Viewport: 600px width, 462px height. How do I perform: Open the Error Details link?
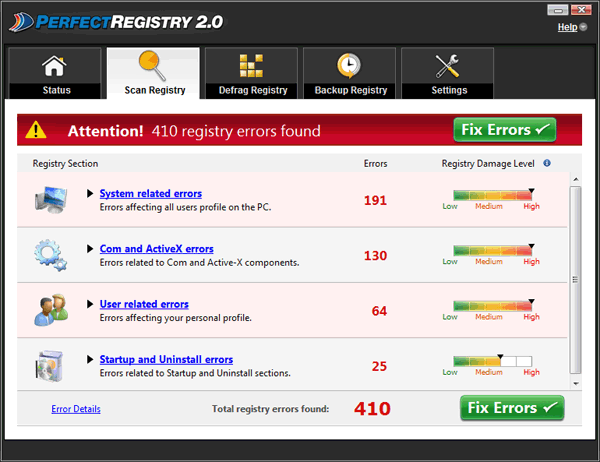pos(76,409)
